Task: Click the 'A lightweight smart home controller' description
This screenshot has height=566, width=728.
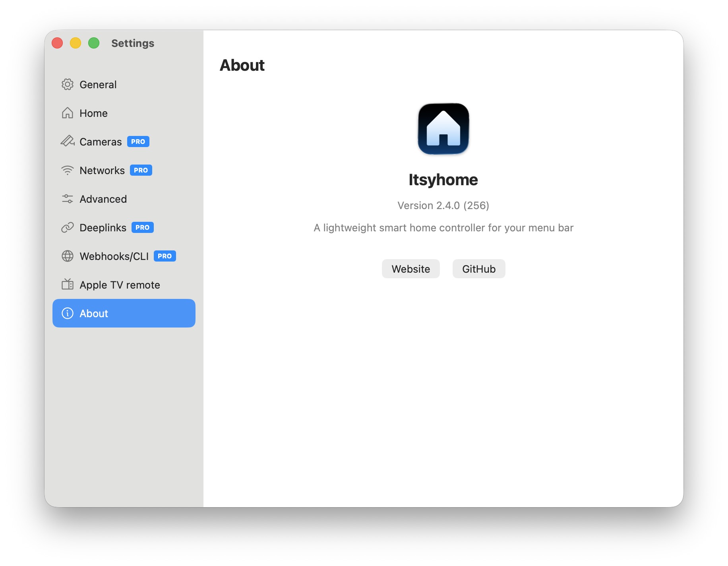Action: point(443,227)
